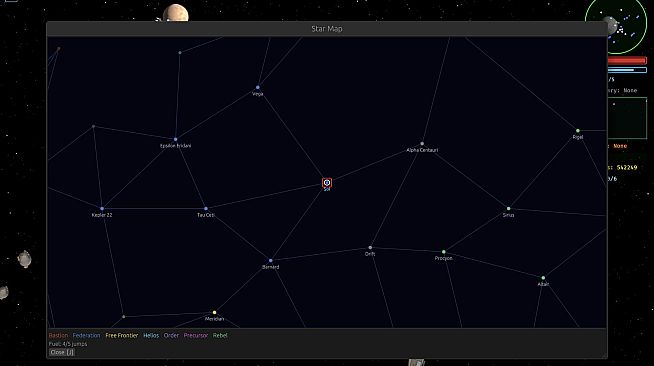Click the Alpha Centauri name label

422,150
